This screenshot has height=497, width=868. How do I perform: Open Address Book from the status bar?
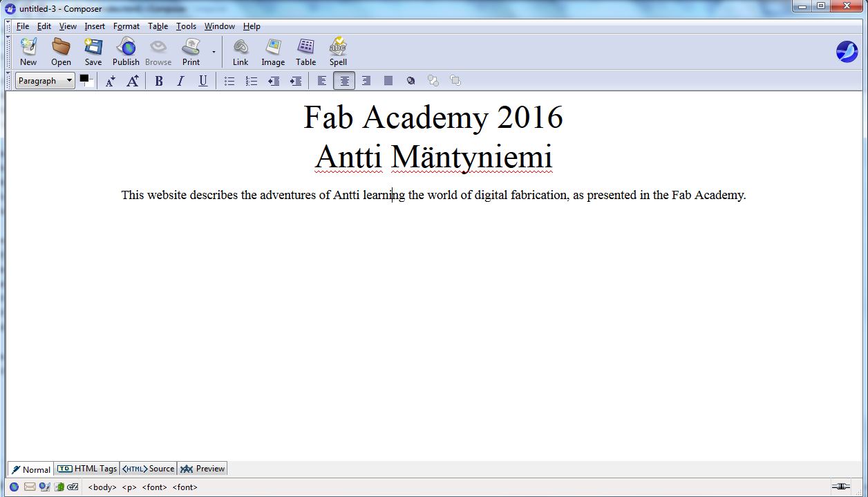coord(59,487)
